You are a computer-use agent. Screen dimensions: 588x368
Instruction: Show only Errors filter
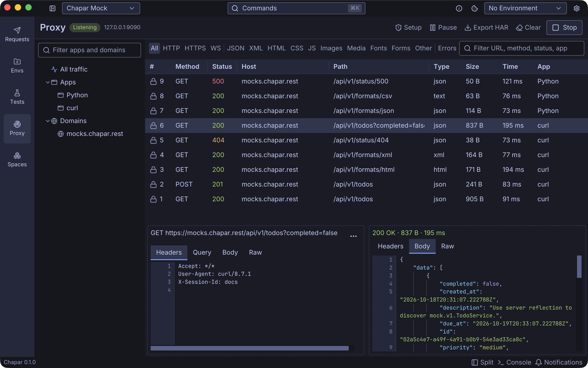click(447, 48)
